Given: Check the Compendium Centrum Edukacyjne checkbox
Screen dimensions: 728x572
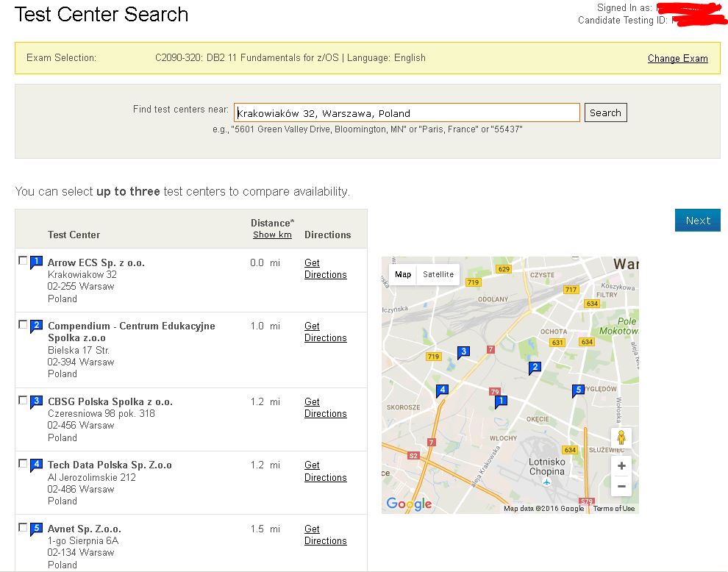Looking at the screenshot, I should 22,324.
